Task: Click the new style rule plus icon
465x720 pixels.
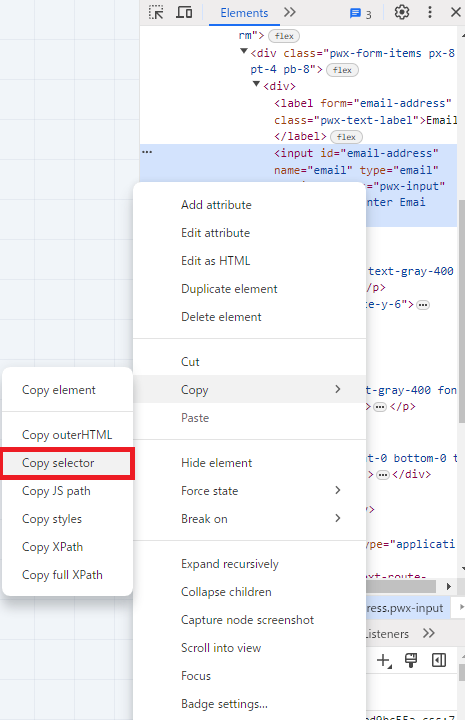Action: point(384,660)
